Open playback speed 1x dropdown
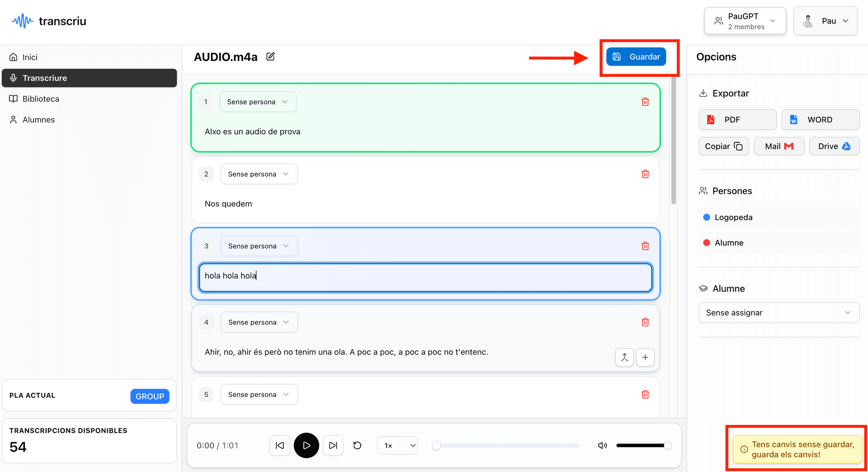The height and width of the screenshot is (472, 868). (397, 446)
